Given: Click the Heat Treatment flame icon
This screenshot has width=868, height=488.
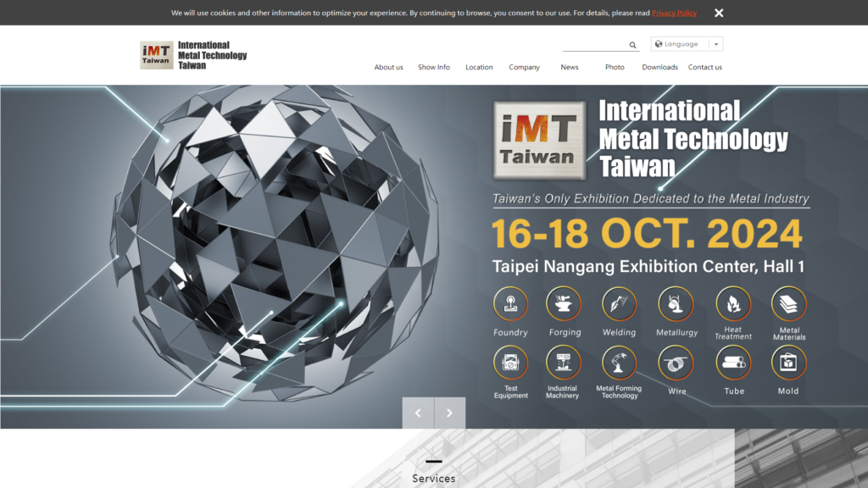Looking at the screenshot, I should pyautogui.click(x=733, y=304).
